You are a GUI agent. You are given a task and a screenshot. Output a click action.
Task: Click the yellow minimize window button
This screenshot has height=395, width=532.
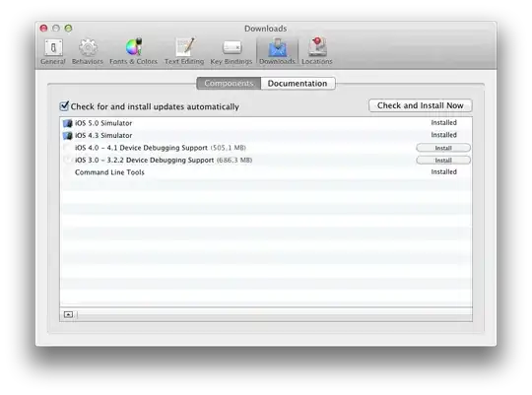(56, 29)
